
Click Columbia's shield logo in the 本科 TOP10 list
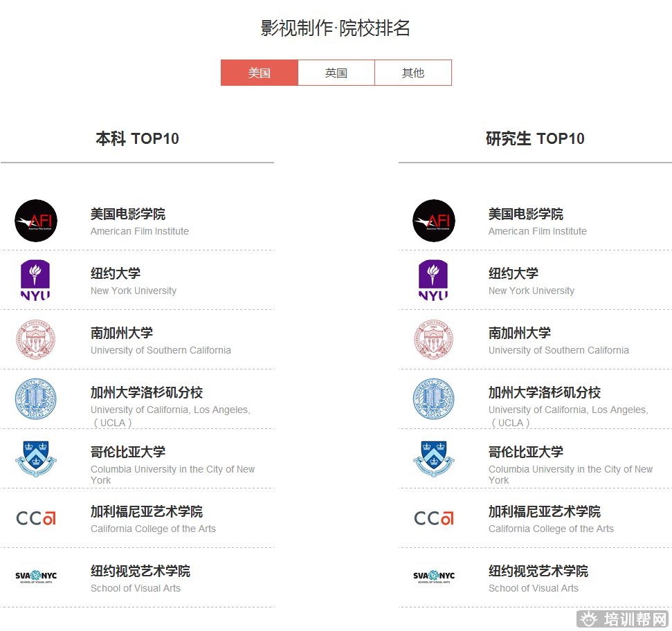click(x=36, y=459)
